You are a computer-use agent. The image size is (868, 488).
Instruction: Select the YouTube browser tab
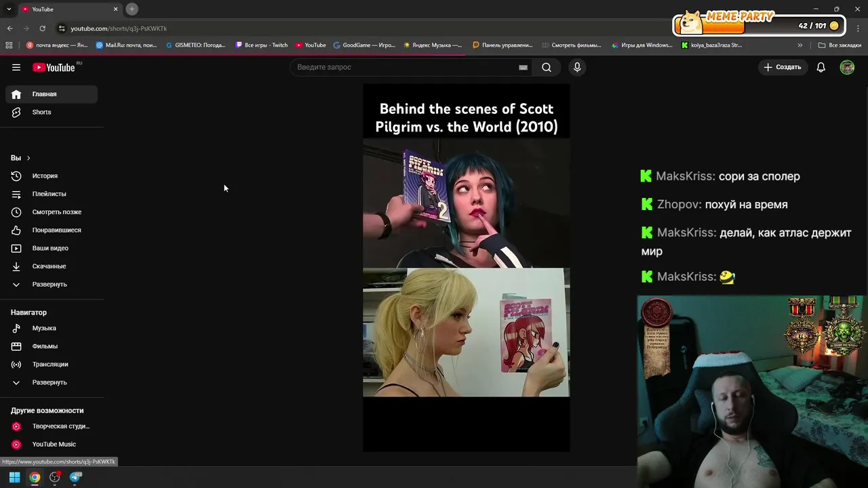tap(68, 9)
